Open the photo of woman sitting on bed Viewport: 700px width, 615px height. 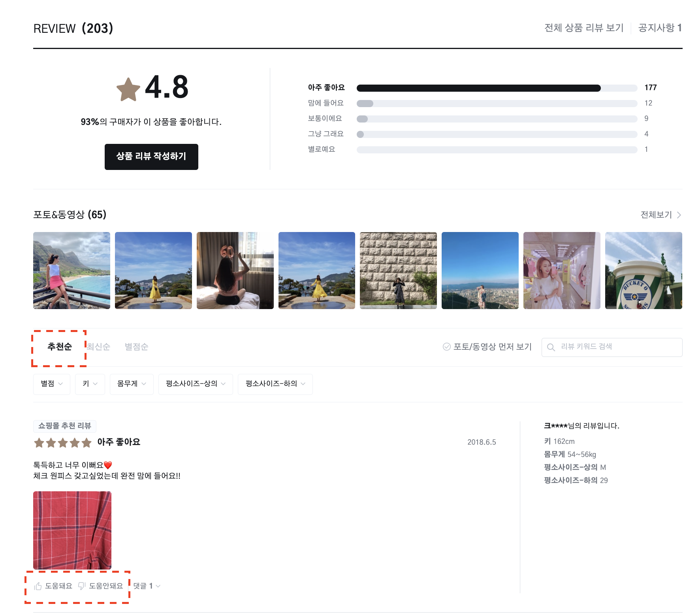click(x=235, y=271)
